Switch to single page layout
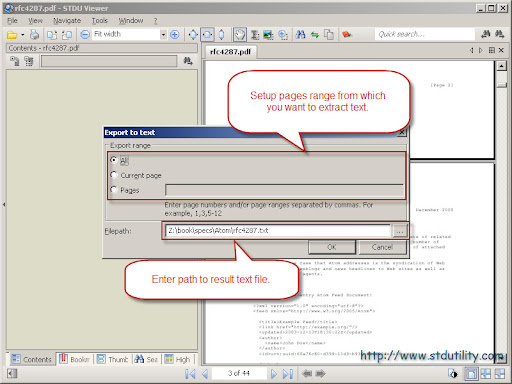Screen dimensions: 512x384 click(x=471, y=374)
